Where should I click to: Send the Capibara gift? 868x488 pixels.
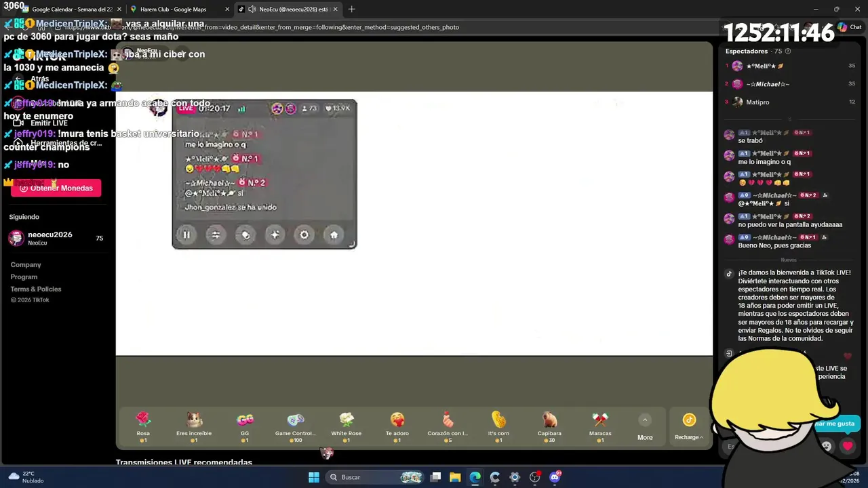tap(549, 427)
